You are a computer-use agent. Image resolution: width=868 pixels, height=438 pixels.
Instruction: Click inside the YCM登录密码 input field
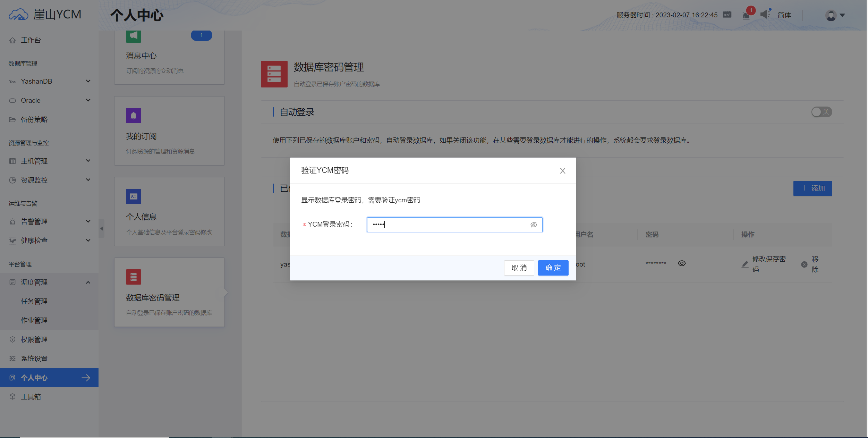(x=444, y=225)
